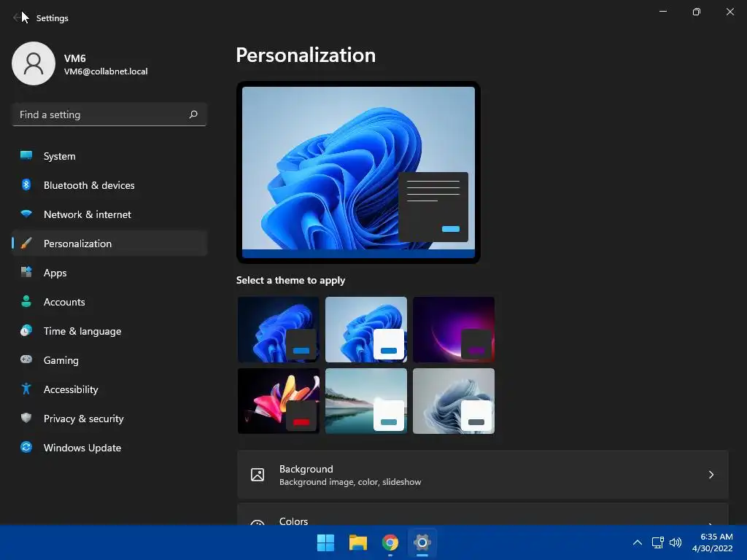Go to Bluetooth & devices settings
This screenshot has height=560, width=747.
click(x=109, y=185)
